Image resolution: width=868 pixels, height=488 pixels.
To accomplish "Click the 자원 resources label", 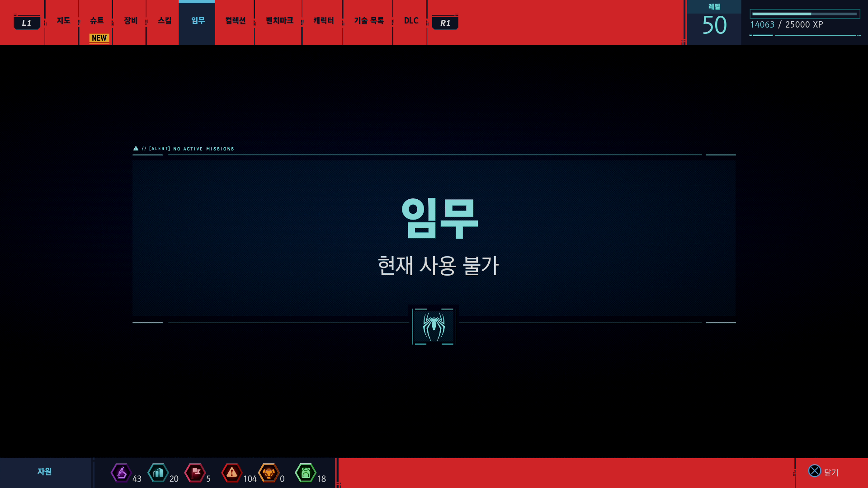I will tap(44, 472).
